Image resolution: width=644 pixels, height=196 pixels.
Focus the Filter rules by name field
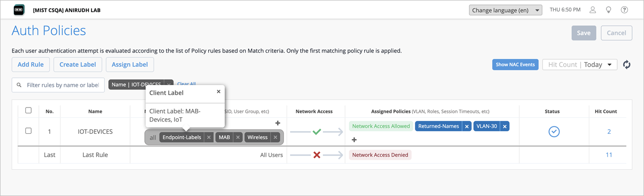58,85
